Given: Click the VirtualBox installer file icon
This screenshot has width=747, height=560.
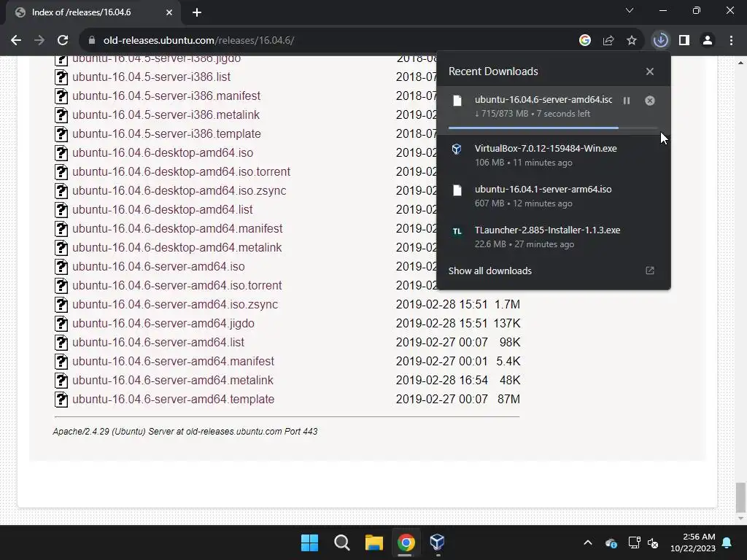Looking at the screenshot, I should point(457,149).
